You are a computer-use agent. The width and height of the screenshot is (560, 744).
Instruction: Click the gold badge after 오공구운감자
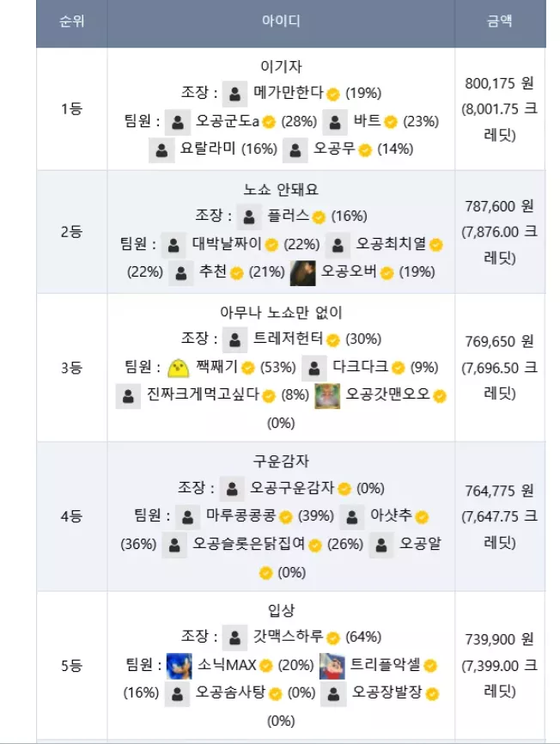tap(344, 489)
